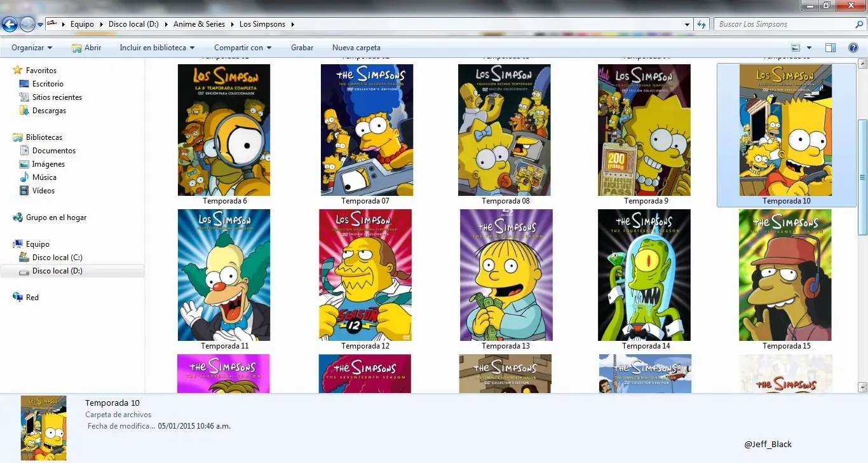
Task: Click the Forward navigation arrow button
Action: point(27,25)
